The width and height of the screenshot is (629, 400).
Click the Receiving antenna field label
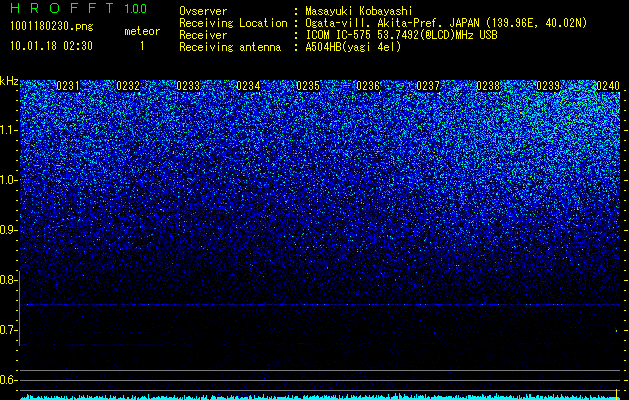(x=230, y=47)
